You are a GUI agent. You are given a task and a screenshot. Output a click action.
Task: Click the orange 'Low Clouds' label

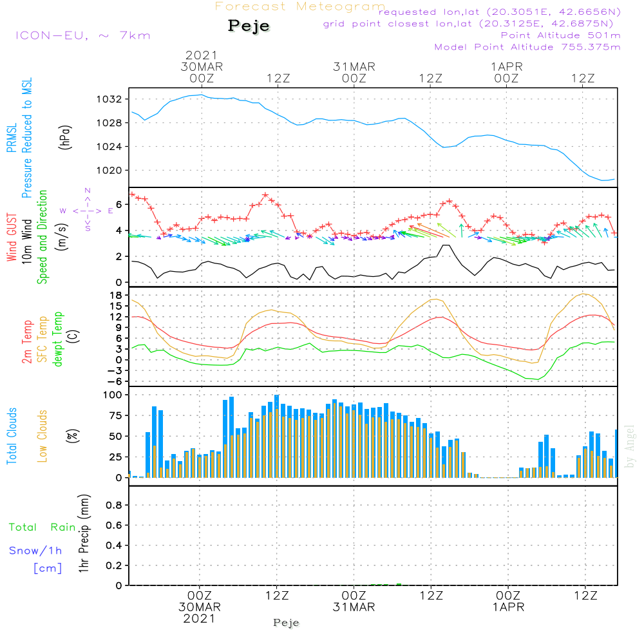coord(43,436)
